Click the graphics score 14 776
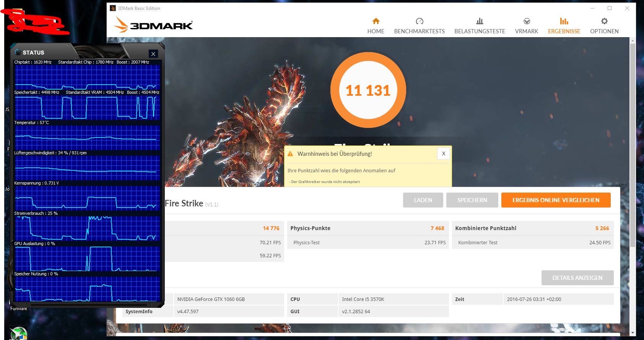Screen dimensions: 644x340 click(x=271, y=228)
